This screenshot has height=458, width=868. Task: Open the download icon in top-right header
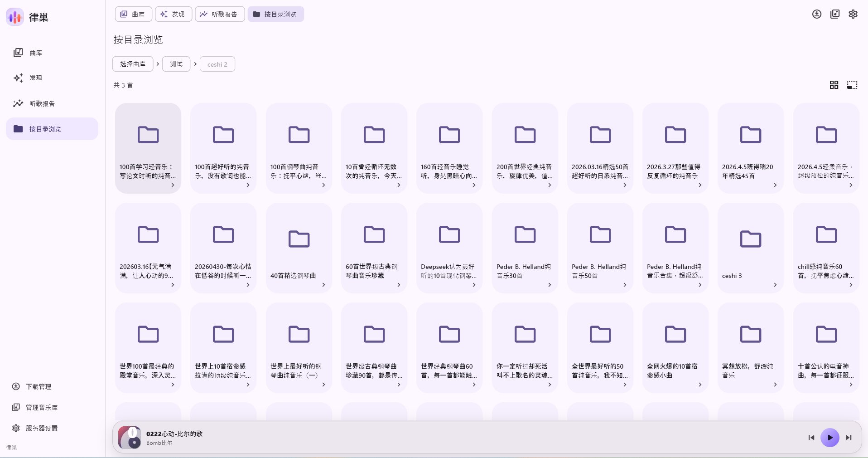pyautogui.click(x=817, y=14)
